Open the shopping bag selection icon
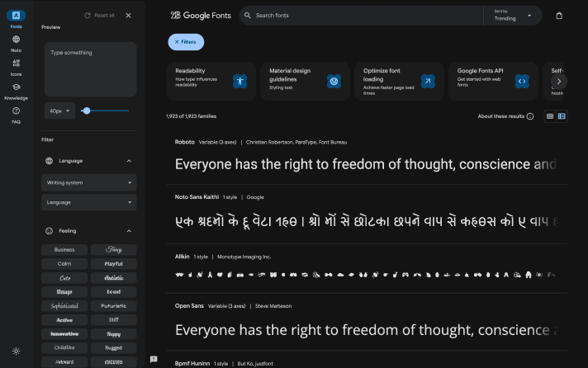This screenshot has width=588, height=368. (x=559, y=16)
